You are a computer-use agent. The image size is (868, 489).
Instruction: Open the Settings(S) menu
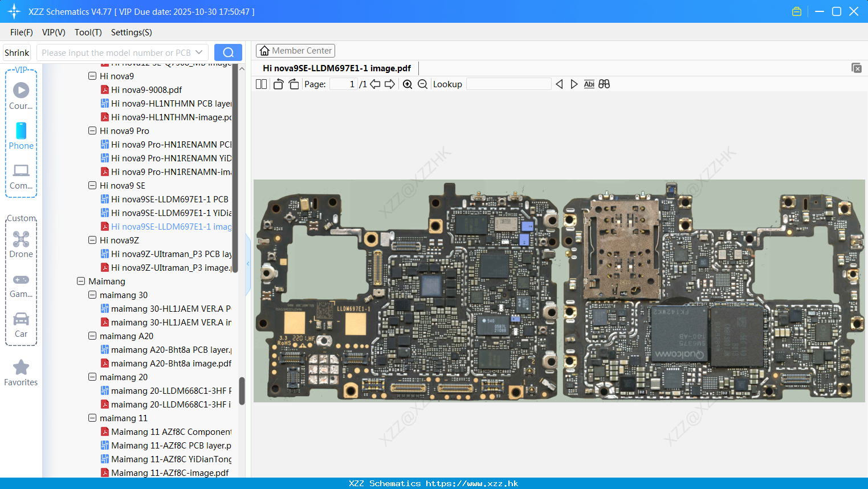(x=132, y=32)
